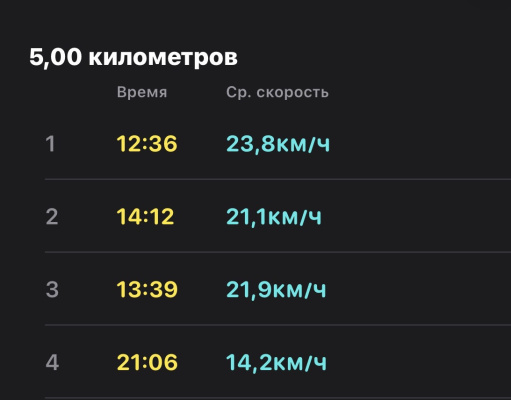Click the 21,9км/ч speed value
Viewport: 511px width, 400px height.
pos(276,290)
